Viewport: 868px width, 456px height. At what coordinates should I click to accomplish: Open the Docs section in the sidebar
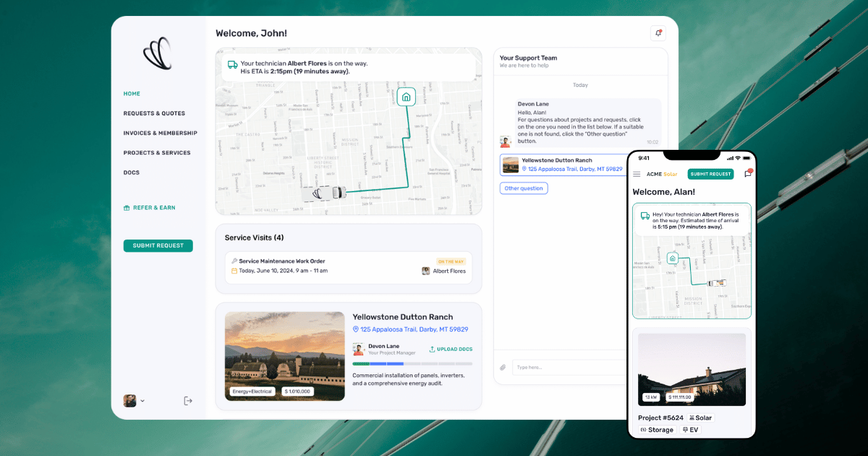click(x=132, y=172)
